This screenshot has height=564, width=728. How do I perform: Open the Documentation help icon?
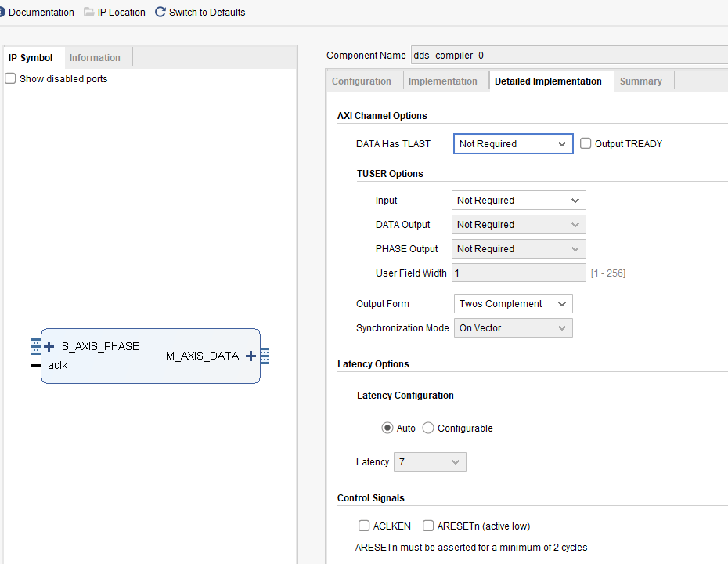(x=2, y=12)
